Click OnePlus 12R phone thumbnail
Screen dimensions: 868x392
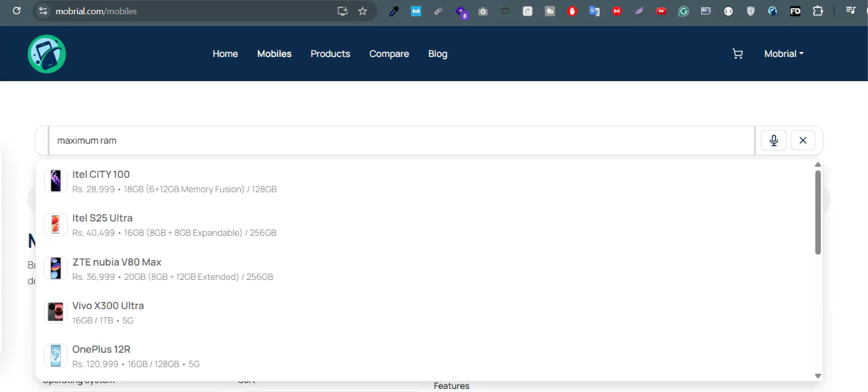click(x=56, y=356)
